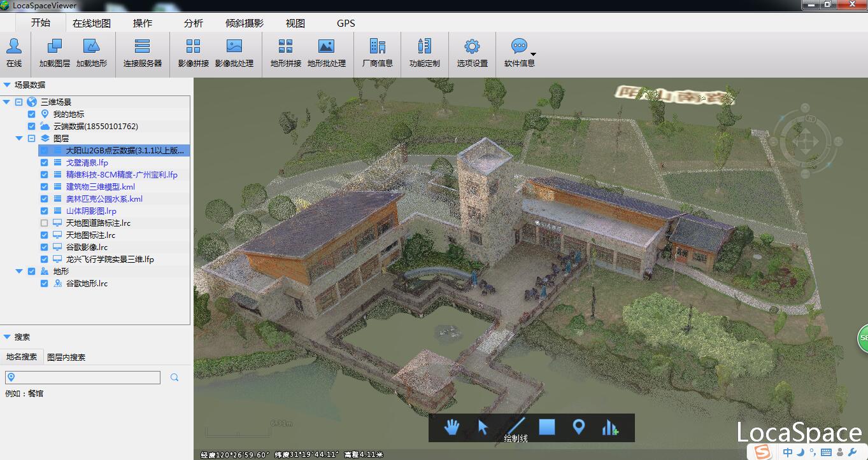
Task: Select 地形拼接 terrain mosaic tool
Action: click(286, 46)
